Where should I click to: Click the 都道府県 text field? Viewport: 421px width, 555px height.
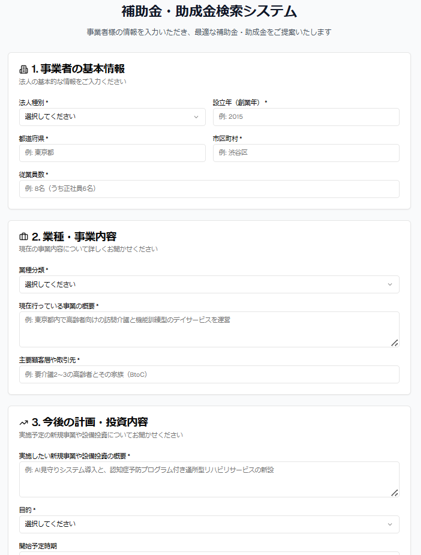pos(112,153)
